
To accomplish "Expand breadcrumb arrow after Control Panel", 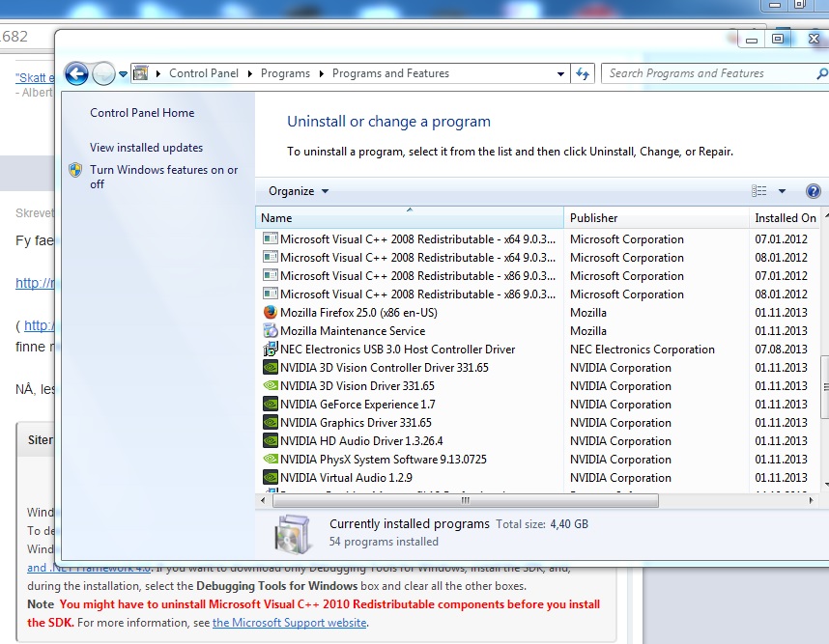I will pos(250,74).
